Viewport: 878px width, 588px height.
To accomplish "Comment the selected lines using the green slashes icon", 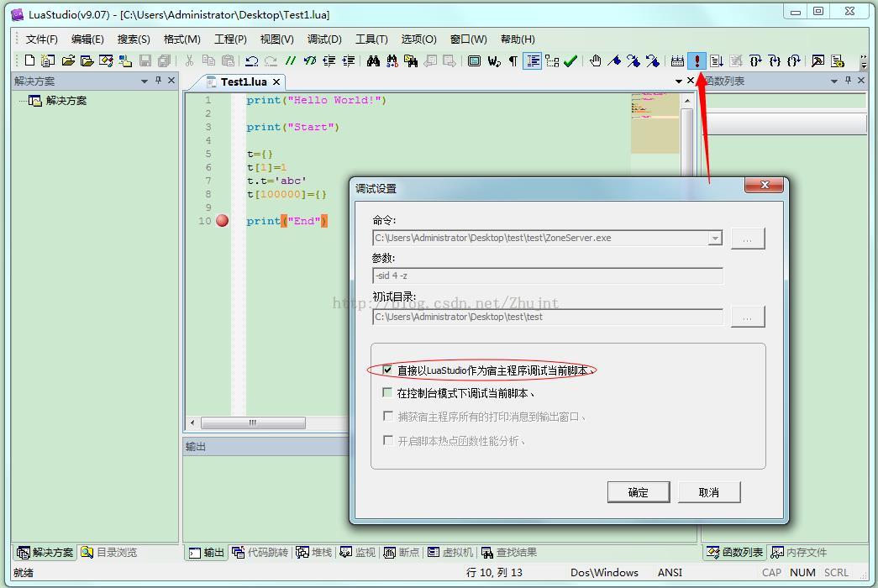I will click(290, 60).
